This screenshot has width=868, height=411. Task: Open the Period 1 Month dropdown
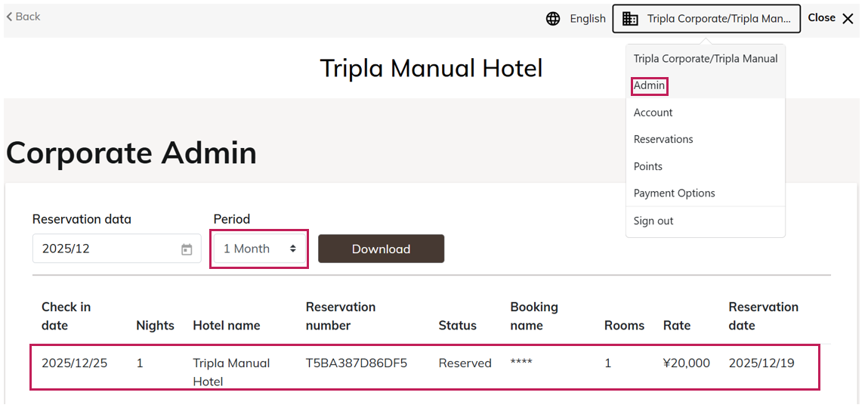tap(260, 249)
